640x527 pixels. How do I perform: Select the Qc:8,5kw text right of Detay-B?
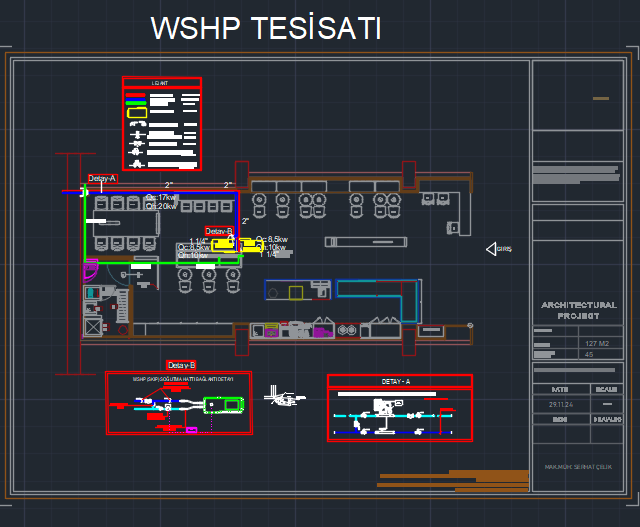[272, 239]
